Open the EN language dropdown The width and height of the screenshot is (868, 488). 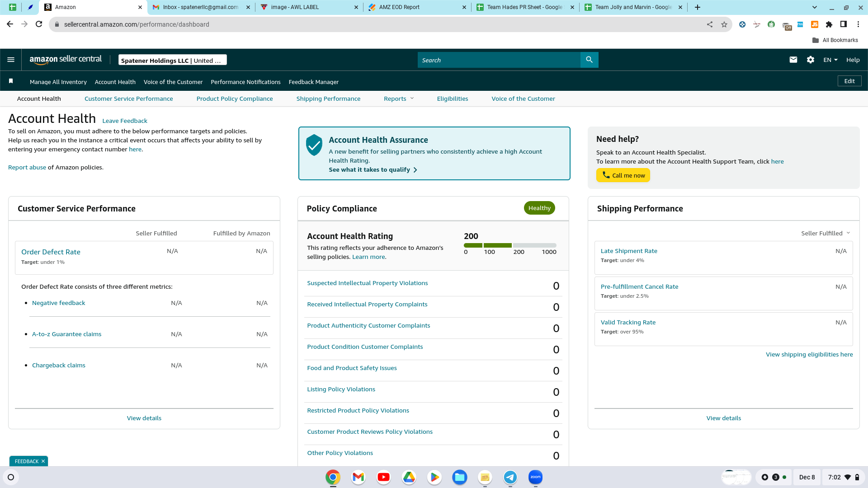(x=830, y=60)
